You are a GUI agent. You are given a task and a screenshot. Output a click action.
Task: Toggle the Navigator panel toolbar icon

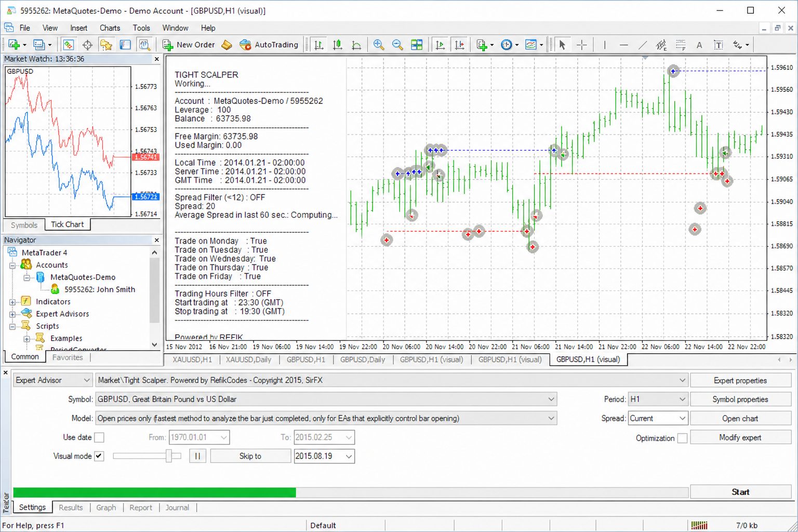[106, 45]
